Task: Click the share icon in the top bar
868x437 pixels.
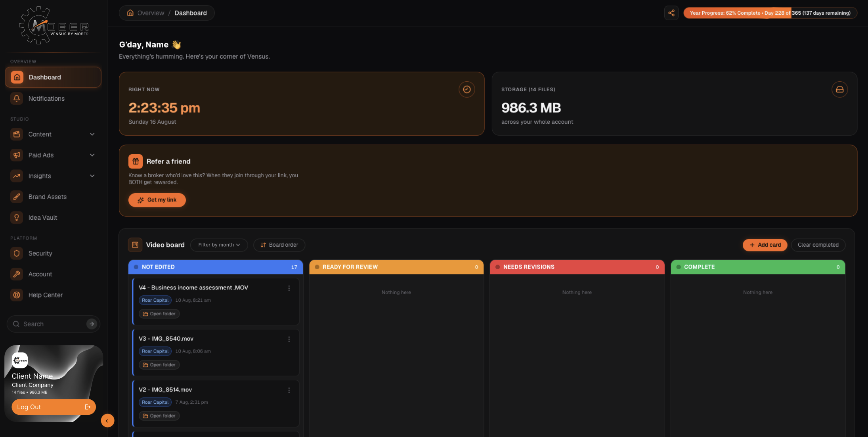Action: click(x=671, y=13)
